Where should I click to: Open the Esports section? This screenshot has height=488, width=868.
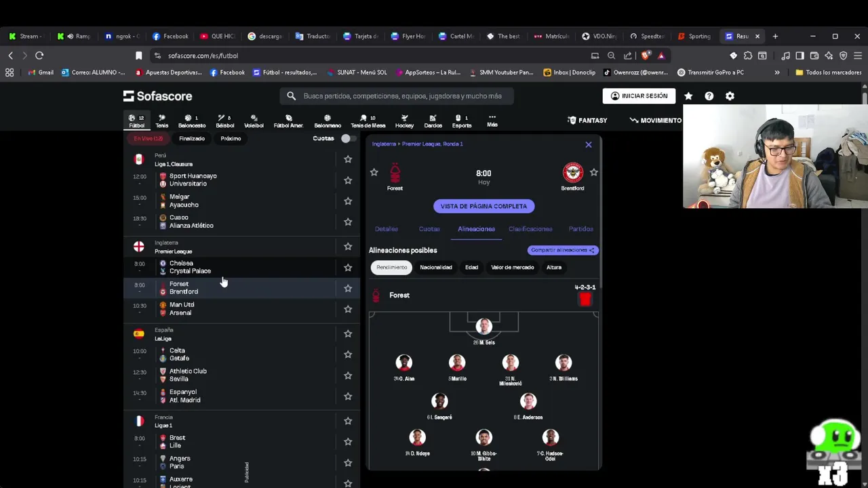click(462, 121)
